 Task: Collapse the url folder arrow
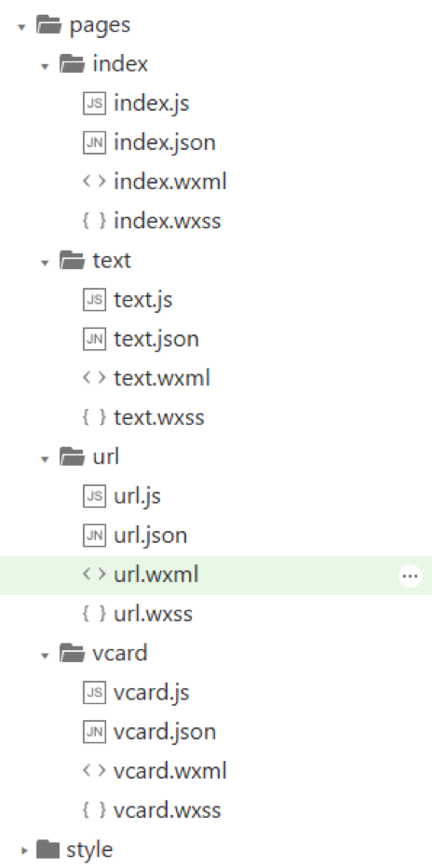(x=45, y=459)
